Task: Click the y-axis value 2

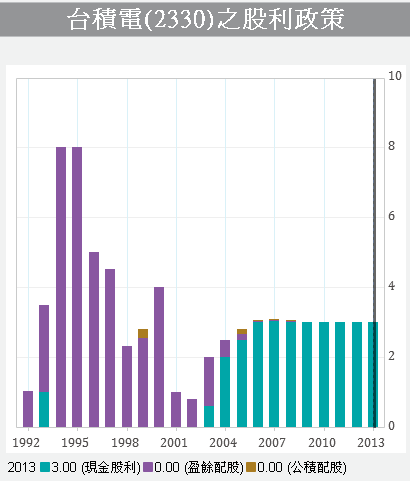Action: 391,356
